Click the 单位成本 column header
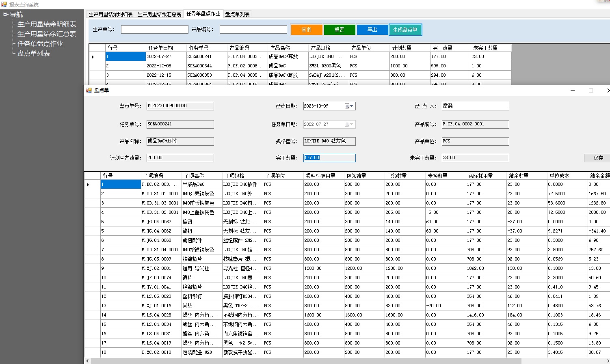 coord(567,176)
